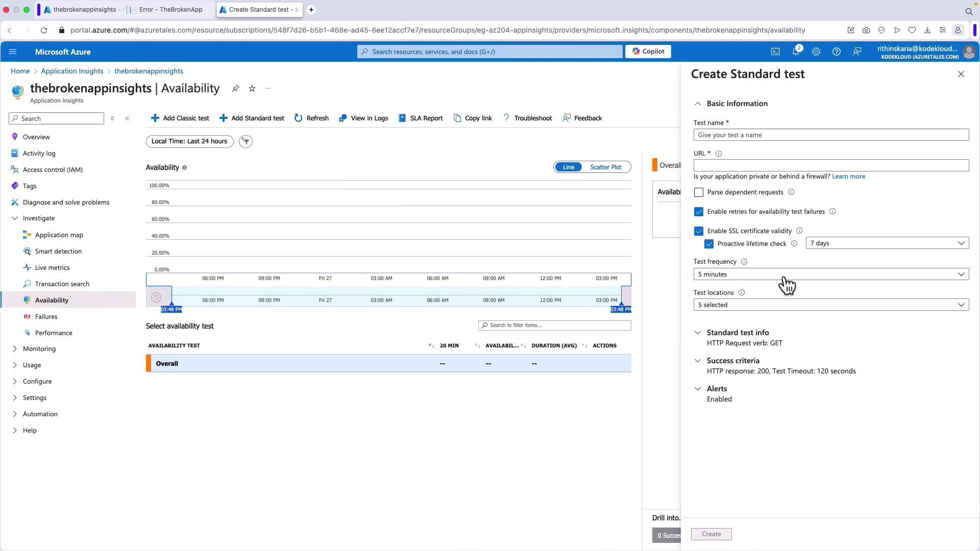Viewport: 980px width, 551px height.
Task: Uncheck Enable SSL certificate validity
Action: coord(699,231)
